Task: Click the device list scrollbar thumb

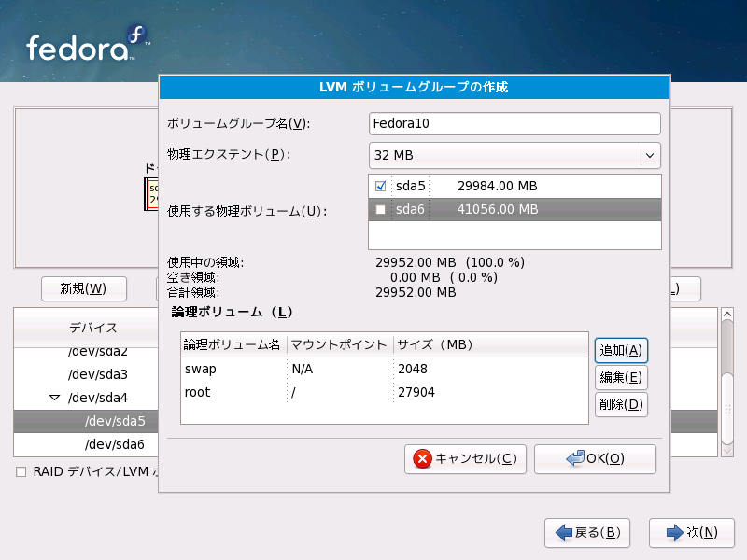Action: [x=727, y=409]
